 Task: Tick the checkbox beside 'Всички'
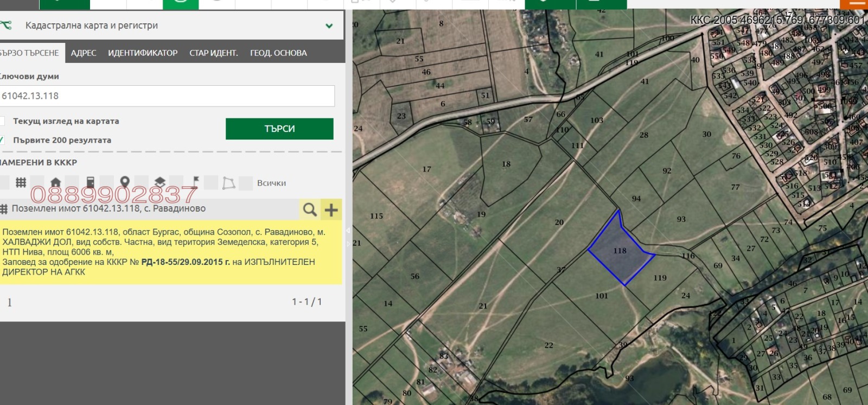(x=246, y=183)
